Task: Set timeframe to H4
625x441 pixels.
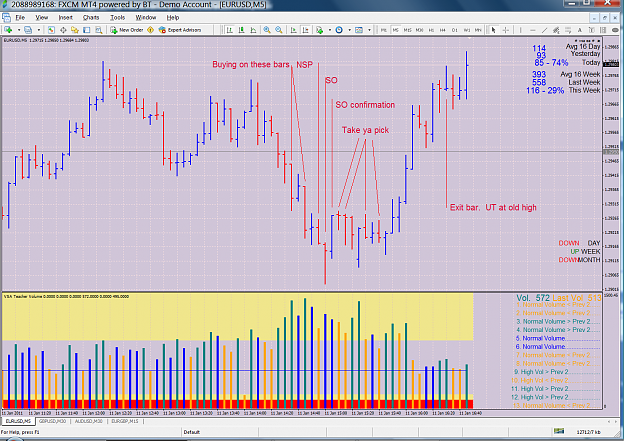Action: 442,30
